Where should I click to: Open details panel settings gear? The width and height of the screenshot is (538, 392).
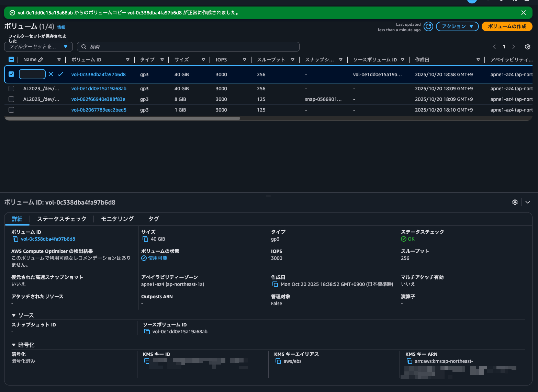(515, 202)
